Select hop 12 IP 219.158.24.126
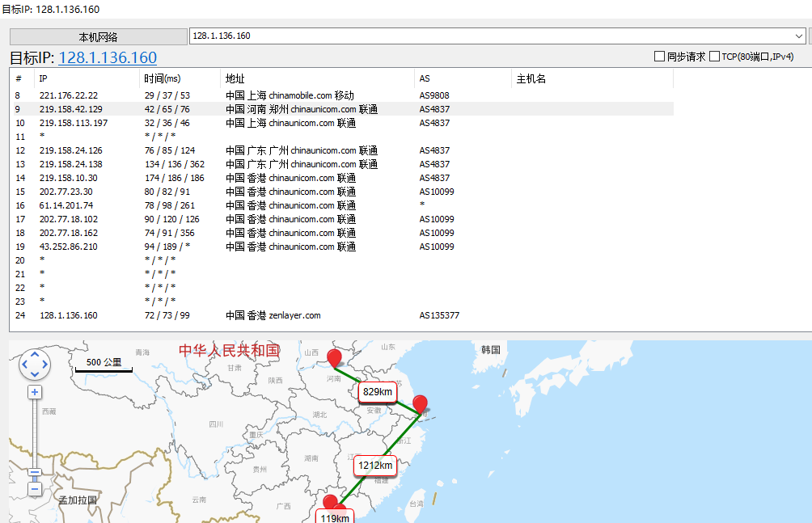This screenshot has height=523, width=812. (71, 150)
